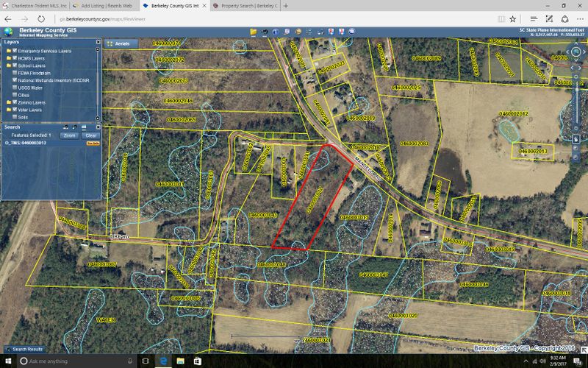Click the browser address bar
Viewport: 588px width, 368px height.
pyautogui.click(x=276, y=19)
